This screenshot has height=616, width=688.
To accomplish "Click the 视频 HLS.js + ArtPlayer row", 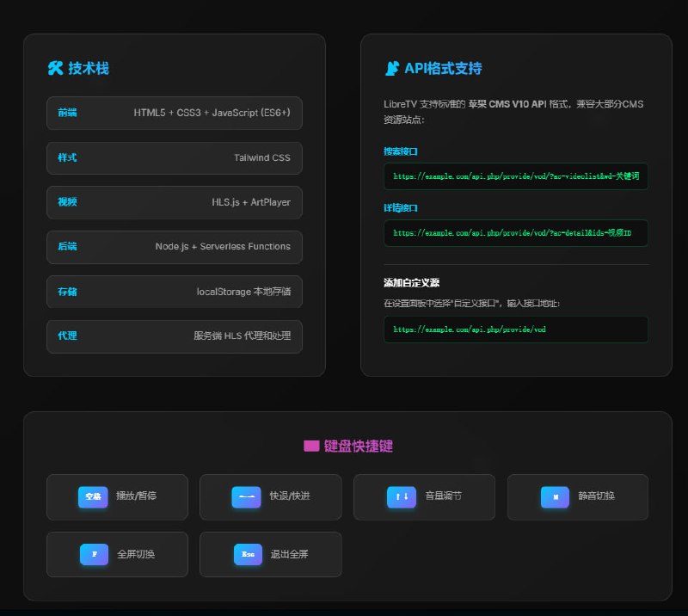I will pyautogui.click(x=175, y=202).
